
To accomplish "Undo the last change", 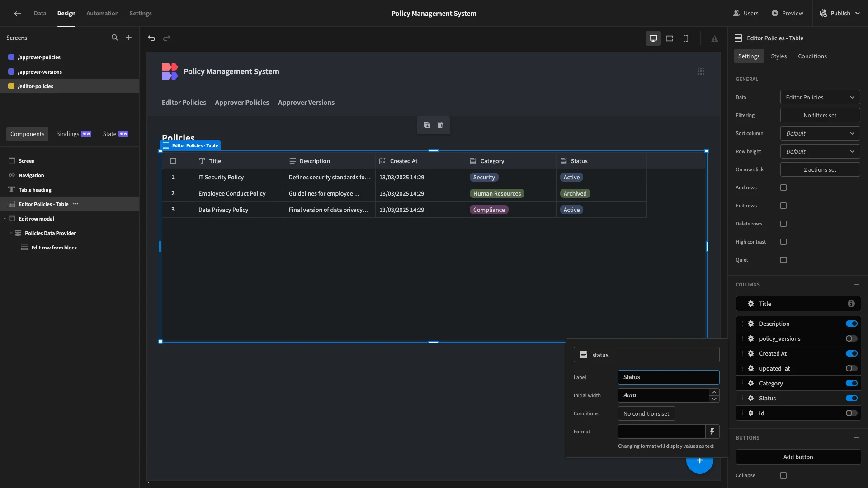I will pyautogui.click(x=151, y=38).
